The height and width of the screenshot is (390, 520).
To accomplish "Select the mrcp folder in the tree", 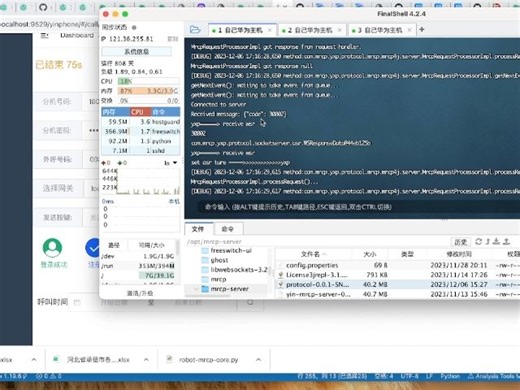I will coord(218,279).
